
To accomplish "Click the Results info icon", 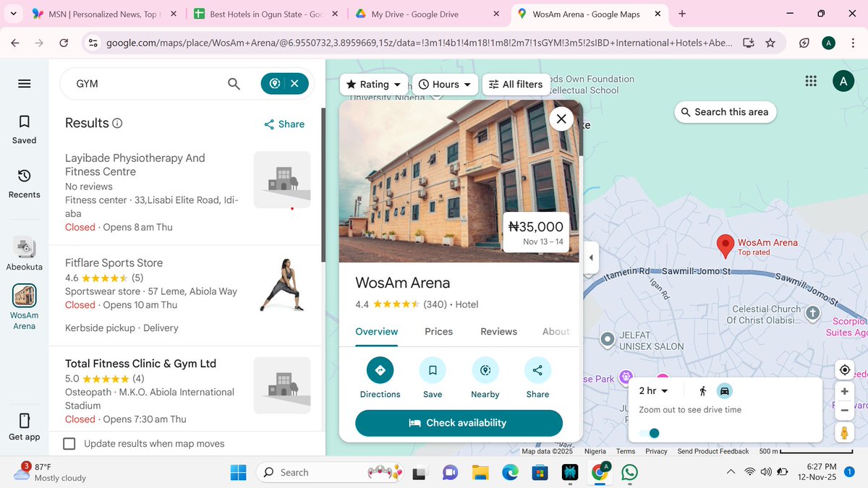I will [x=117, y=123].
